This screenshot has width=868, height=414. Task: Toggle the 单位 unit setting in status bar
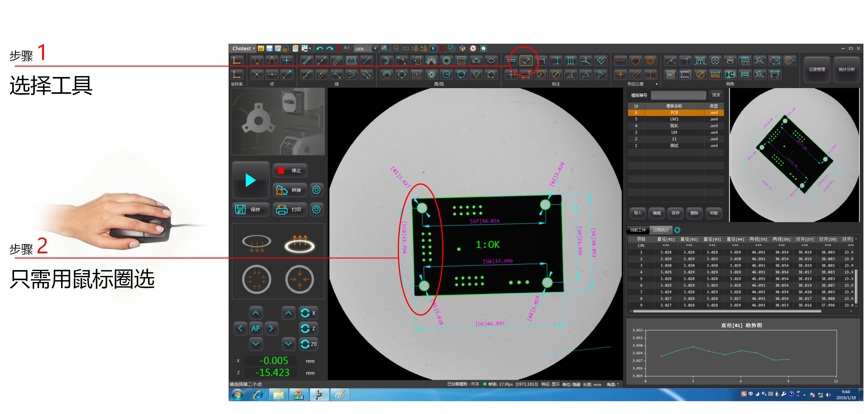[571, 384]
